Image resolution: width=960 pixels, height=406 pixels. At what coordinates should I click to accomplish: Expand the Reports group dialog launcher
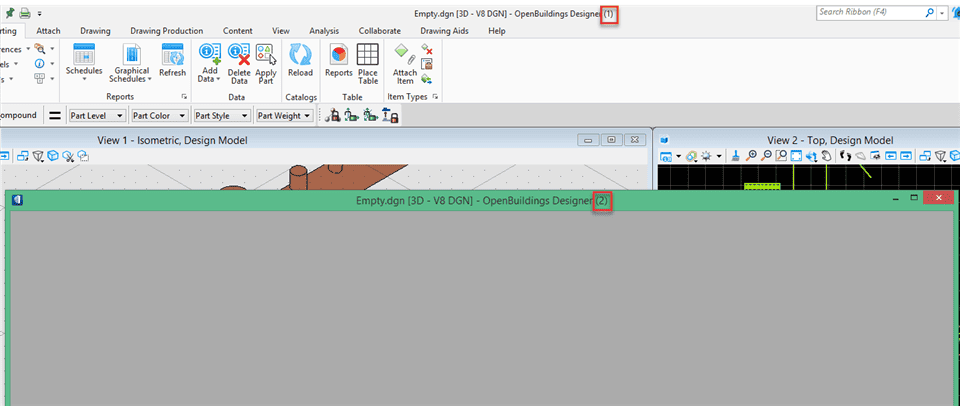tap(184, 97)
